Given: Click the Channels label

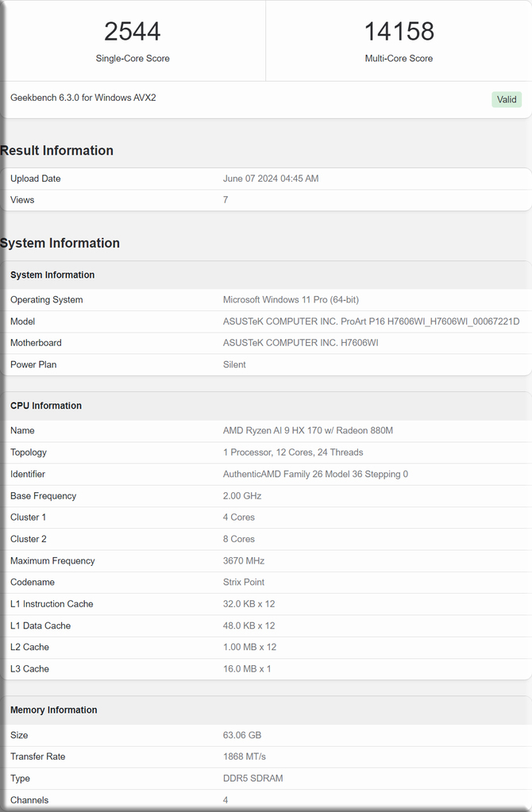Looking at the screenshot, I should tap(29, 800).
